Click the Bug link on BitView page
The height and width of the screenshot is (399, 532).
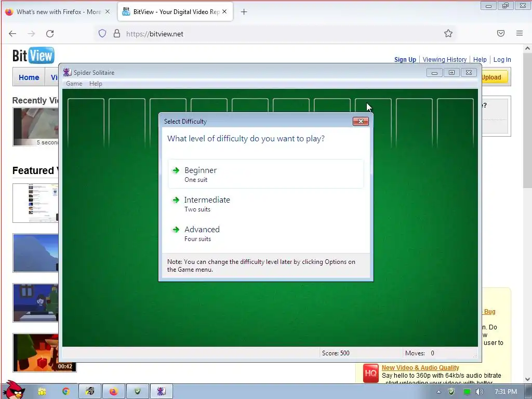click(x=489, y=312)
